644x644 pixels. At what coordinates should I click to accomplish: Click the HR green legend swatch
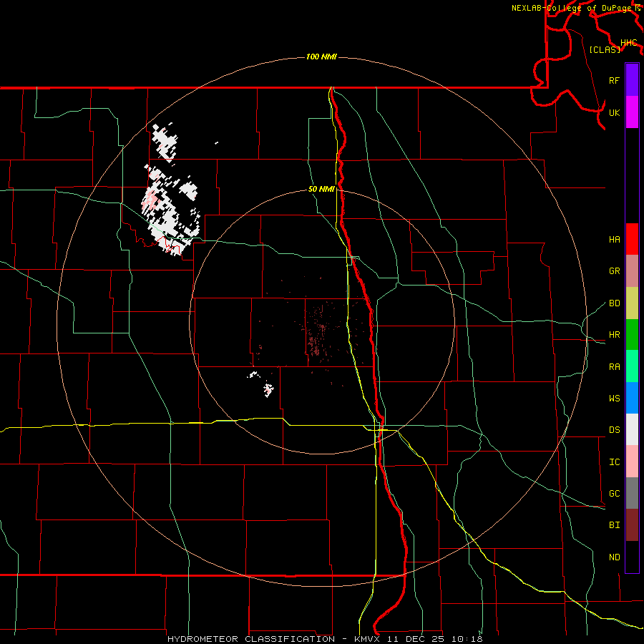[632, 335]
